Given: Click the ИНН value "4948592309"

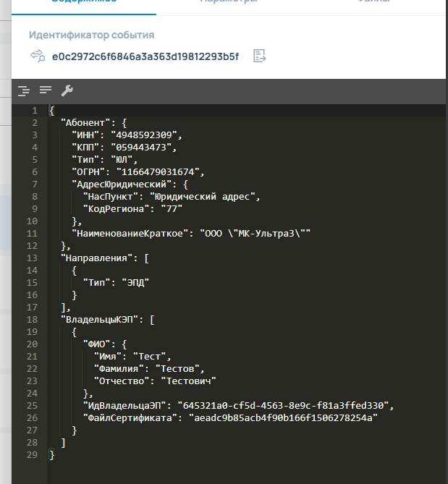Looking at the screenshot, I should click(144, 135).
